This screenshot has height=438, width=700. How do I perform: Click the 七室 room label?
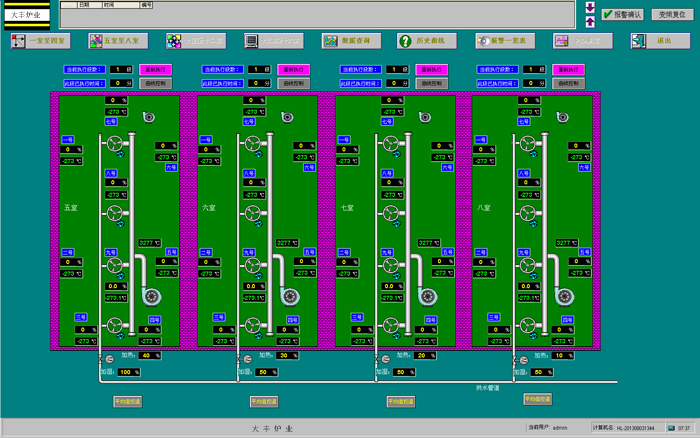pos(347,208)
